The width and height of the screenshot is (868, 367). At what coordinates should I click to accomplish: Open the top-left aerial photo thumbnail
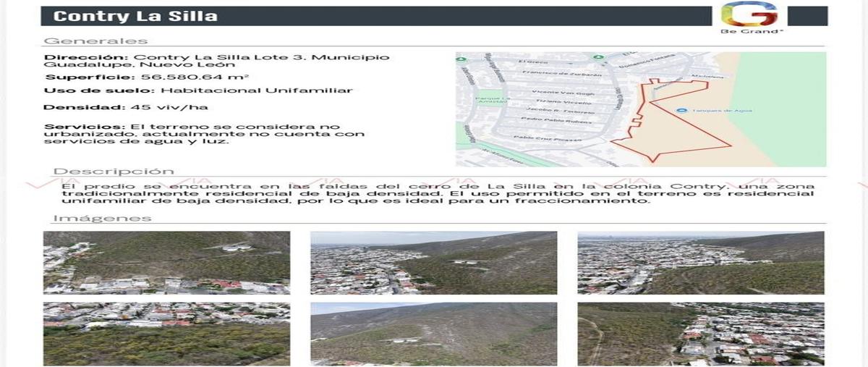[166, 262]
